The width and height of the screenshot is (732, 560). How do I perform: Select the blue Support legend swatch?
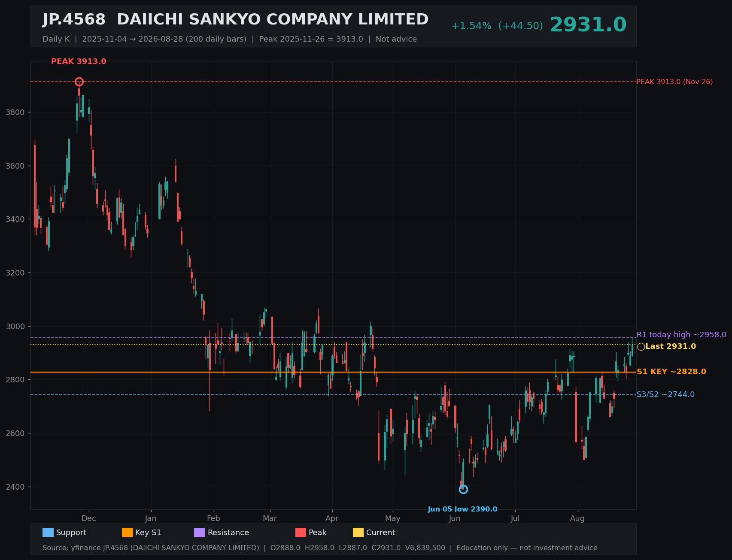[x=48, y=533]
